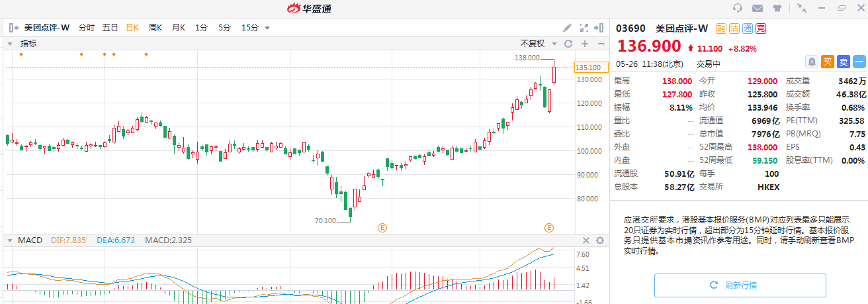This screenshot has width=868, height=304.
Task: Click the customer service headset icon
Action: click(738, 9)
